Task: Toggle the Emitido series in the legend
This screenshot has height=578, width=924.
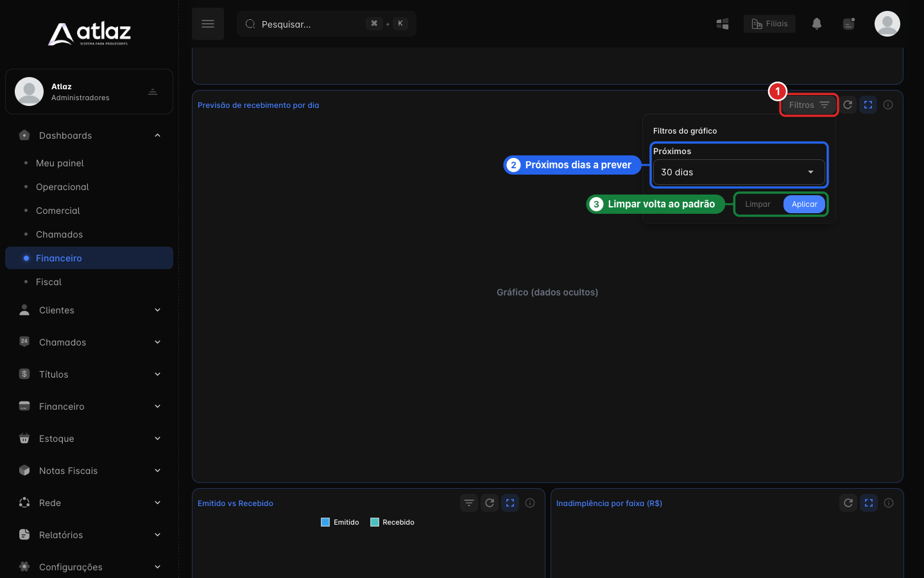Action: coord(340,522)
